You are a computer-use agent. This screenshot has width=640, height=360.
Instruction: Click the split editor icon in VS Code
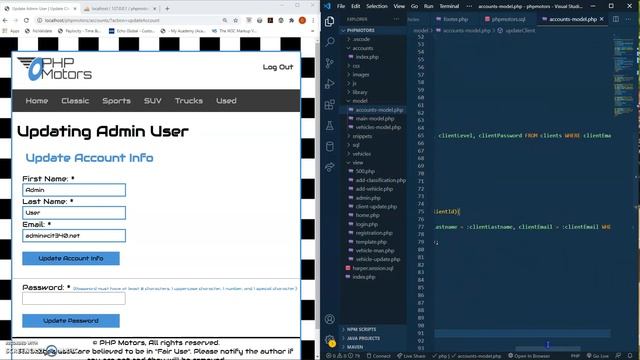[616, 19]
